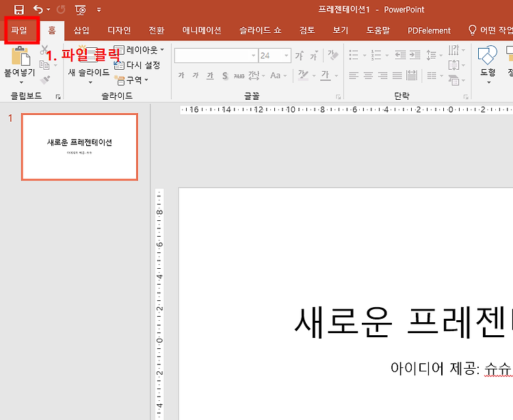Image resolution: width=513 pixels, height=420 pixels.
Task: Open the 도움말 tab
Action: (x=378, y=30)
